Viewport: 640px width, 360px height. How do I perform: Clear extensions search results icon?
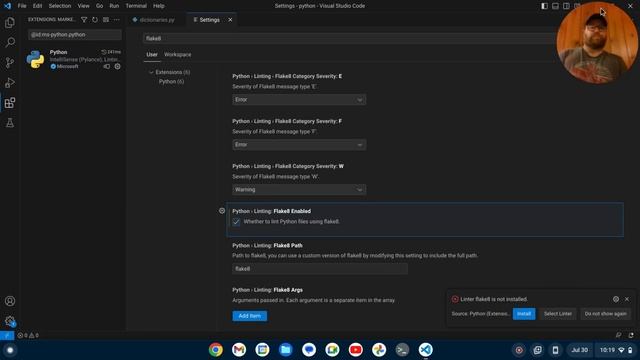coord(106,20)
